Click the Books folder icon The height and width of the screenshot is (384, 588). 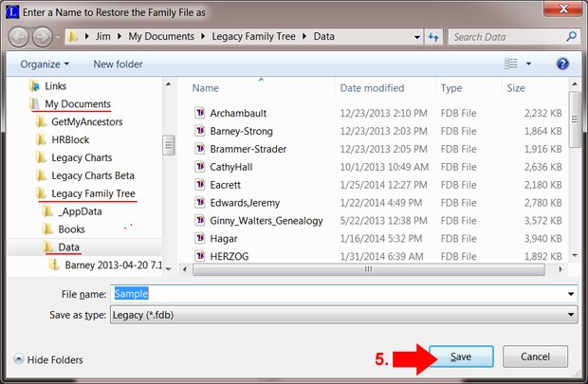(x=47, y=229)
